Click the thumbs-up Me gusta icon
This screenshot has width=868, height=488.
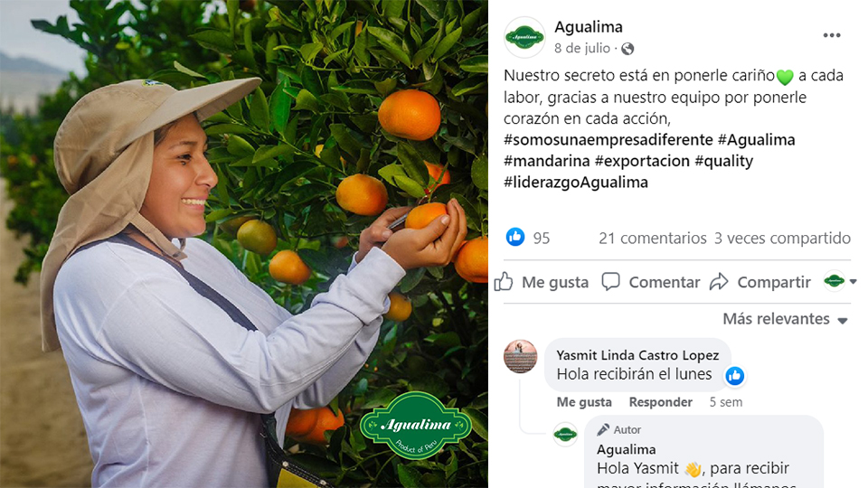point(504,282)
